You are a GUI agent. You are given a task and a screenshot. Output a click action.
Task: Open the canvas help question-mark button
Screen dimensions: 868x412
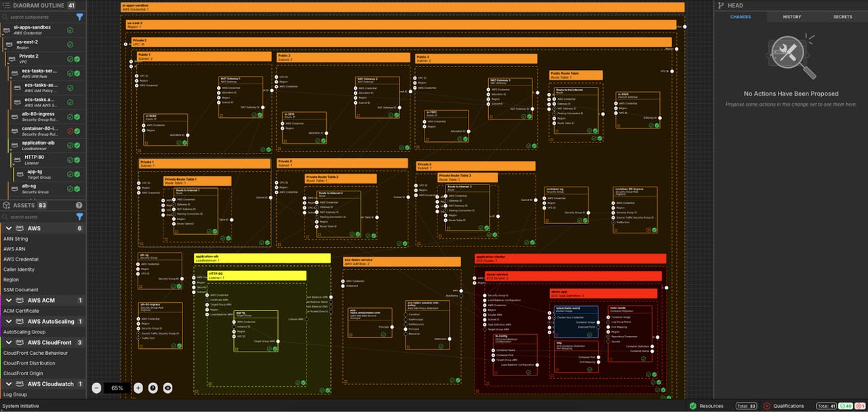tap(153, 388)
